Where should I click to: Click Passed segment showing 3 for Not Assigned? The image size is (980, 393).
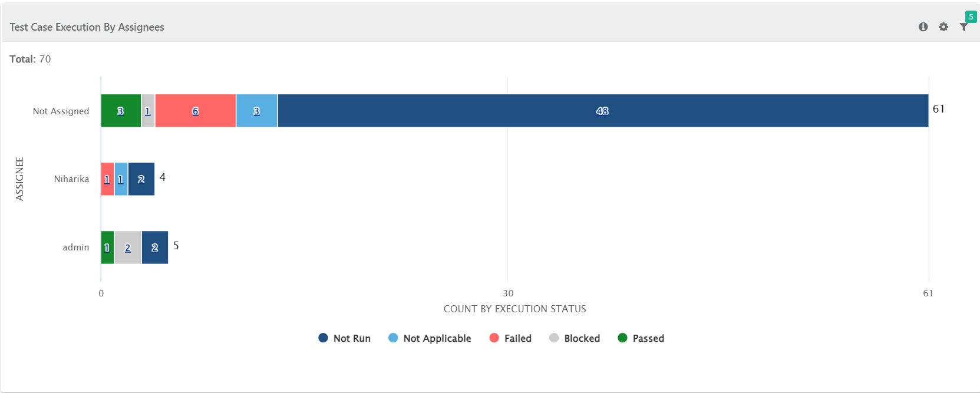[x=120, y=111]
